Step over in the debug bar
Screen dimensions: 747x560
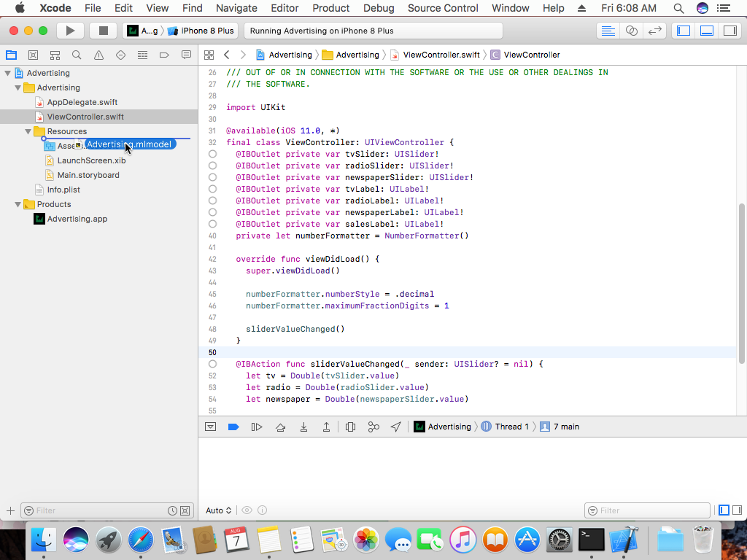tap(280, 427)
